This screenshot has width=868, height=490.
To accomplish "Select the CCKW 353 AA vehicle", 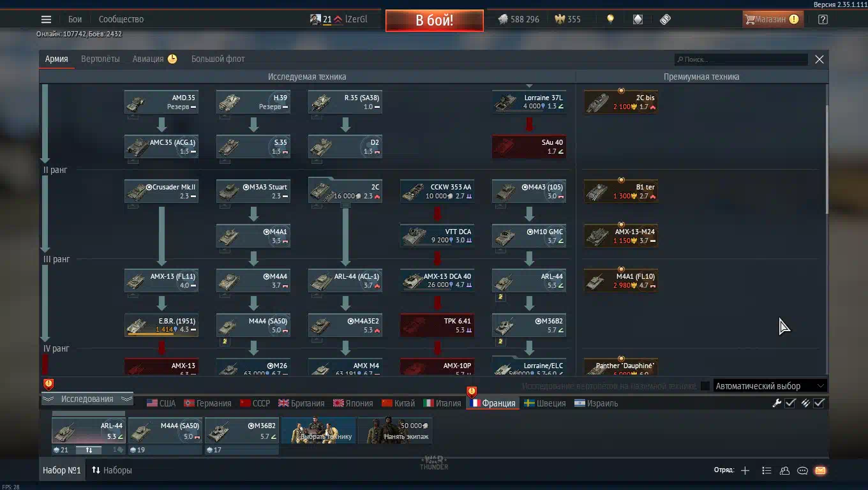I will [437, 191].
